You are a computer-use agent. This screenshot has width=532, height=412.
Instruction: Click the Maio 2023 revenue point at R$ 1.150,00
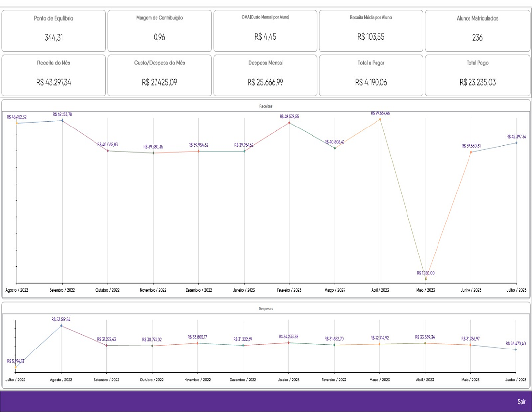point(426,279)
